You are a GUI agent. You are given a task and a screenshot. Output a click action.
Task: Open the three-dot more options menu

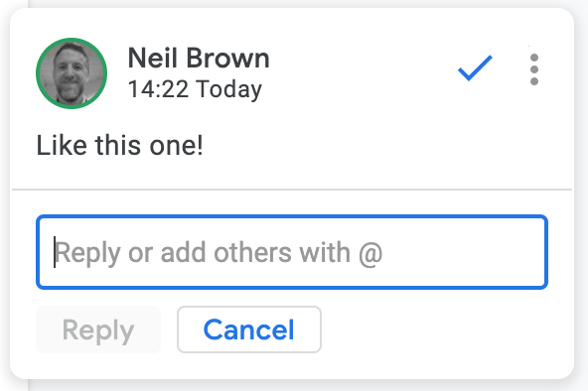[x=534, y=69]
